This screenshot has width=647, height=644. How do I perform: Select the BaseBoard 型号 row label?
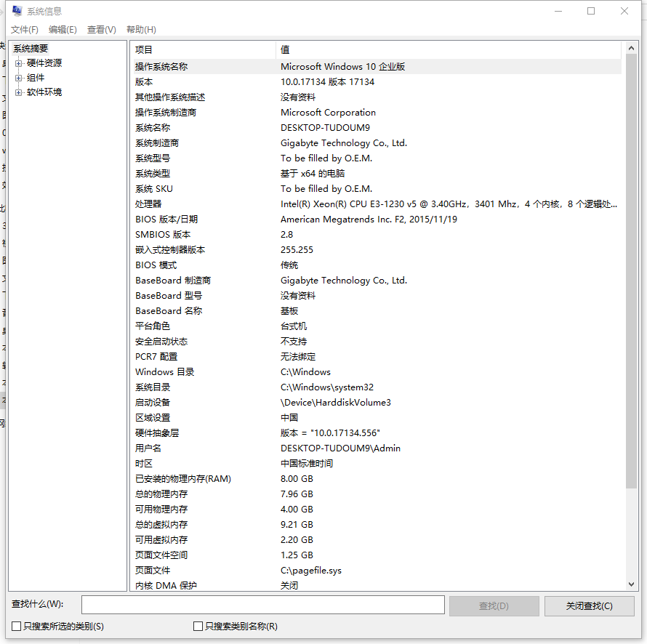pos(169,296)
